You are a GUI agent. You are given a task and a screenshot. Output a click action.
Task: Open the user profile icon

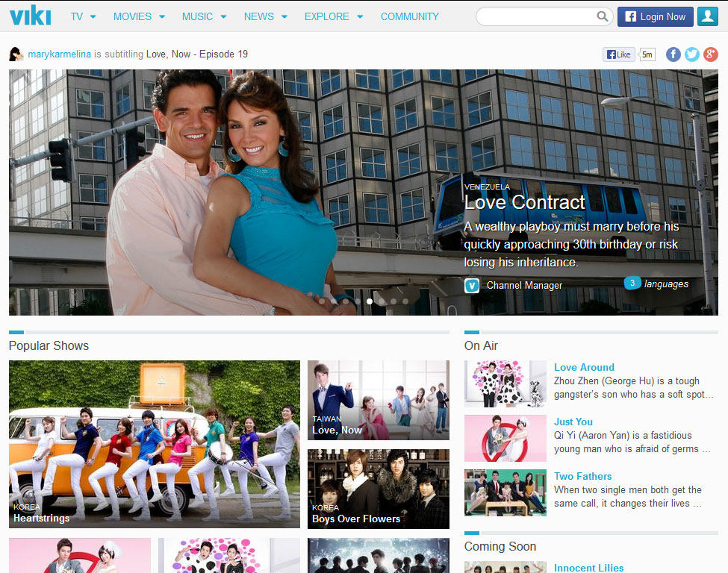tap(707, 16)
